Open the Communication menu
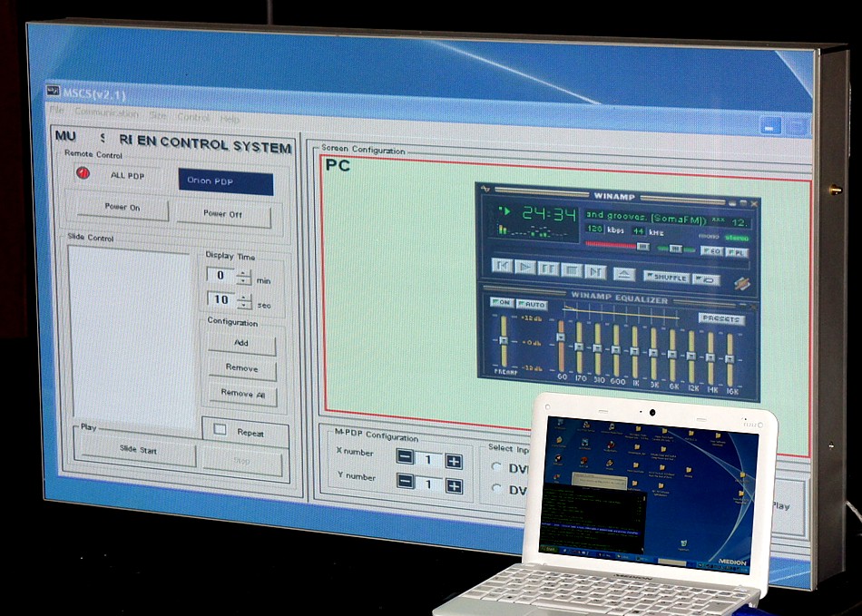The height and width of the screenshot is (616, 862). click(106, 114)
